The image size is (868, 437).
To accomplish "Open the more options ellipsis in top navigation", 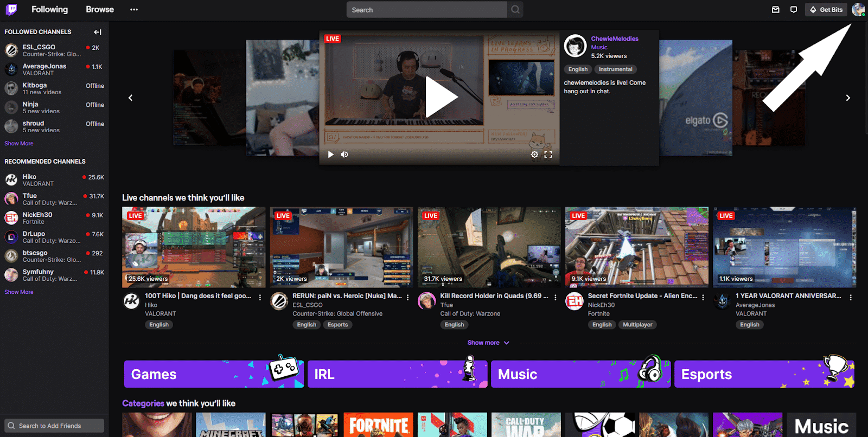I will point(134,10).
